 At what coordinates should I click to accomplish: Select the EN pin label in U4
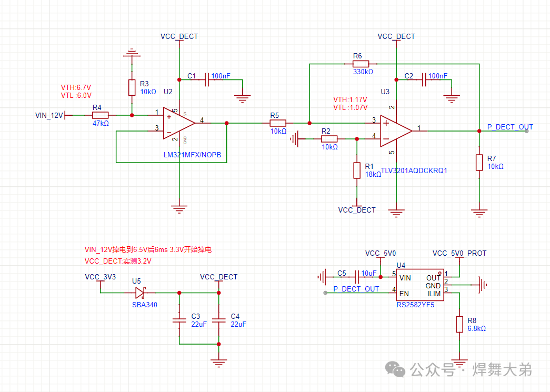pyautogui.click(x=404, y=294)
